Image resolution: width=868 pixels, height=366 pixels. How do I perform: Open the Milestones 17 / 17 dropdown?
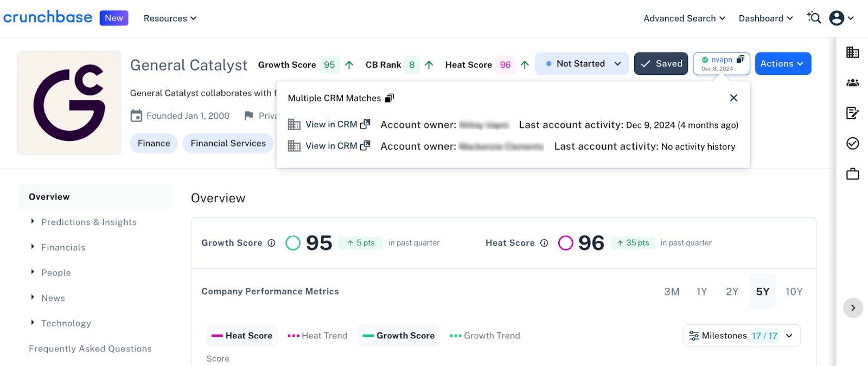[x=742, y=336]
